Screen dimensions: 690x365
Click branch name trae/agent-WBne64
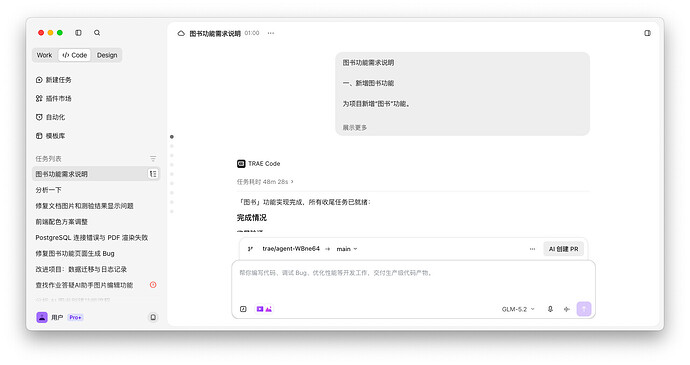pos(291,249)
